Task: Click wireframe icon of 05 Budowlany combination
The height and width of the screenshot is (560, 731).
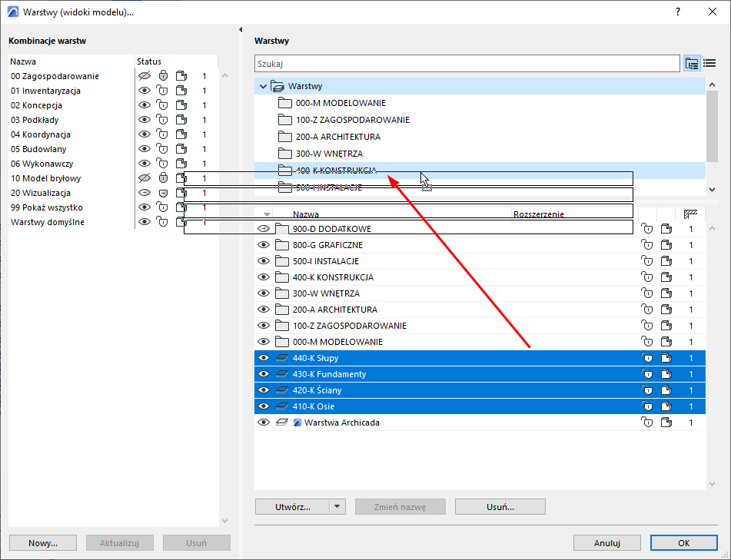Action: coord(181,149)
